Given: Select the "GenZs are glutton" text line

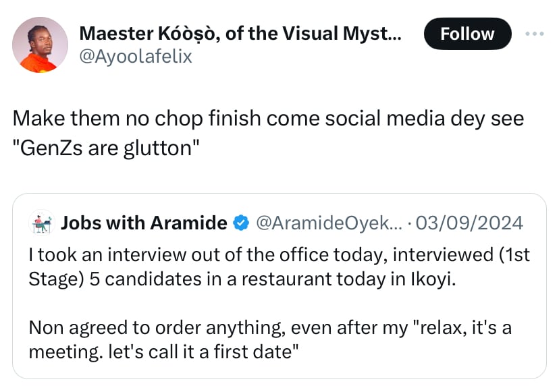Looking at the screenshot, I should click(107, 148).
